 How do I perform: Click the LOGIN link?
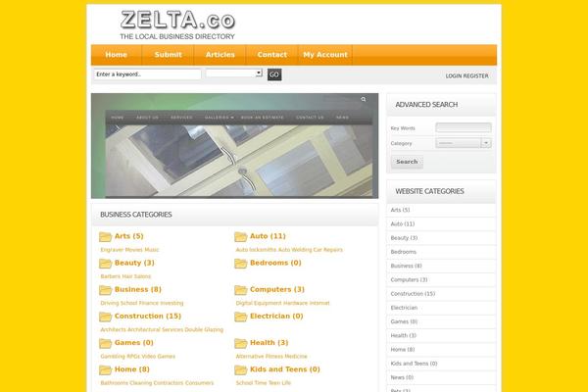click(x=454, y=76)
